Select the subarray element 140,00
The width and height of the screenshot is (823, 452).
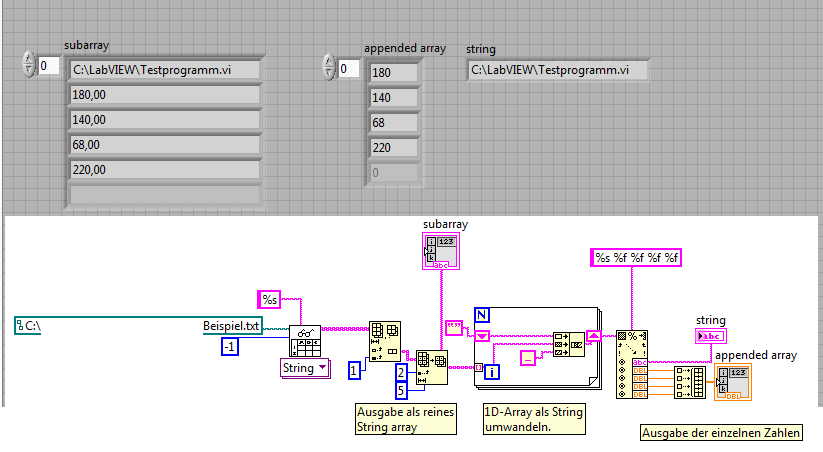(x=165, y=120)
